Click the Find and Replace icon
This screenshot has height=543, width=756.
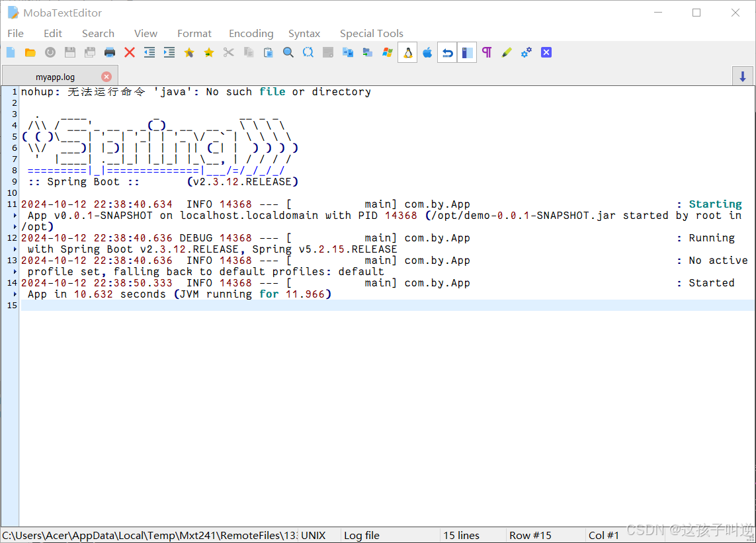pyautogui.click(x=308, y=52)
